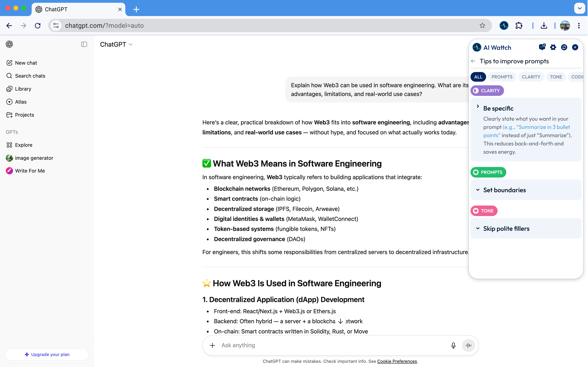
Task: Open the Library icon in the sidebar
Action: 9,89
